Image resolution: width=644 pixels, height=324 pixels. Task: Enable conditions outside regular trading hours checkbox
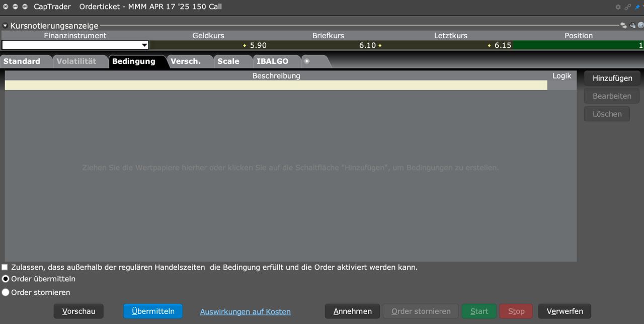click(5, 267)
